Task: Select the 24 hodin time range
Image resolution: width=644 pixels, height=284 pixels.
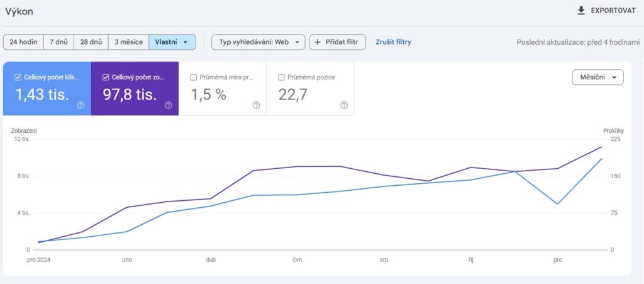Action: (23, 42)
